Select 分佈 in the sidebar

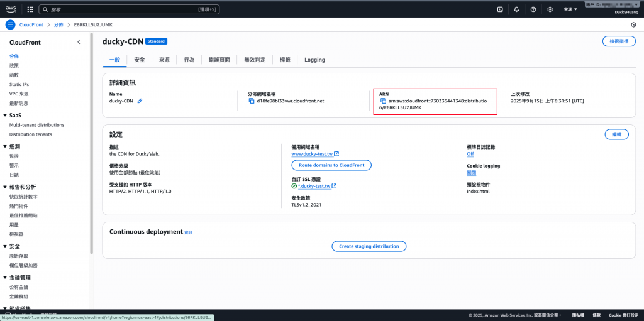click(14, 57)
